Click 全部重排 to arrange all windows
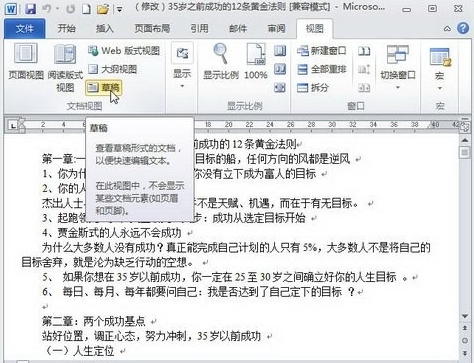Image resolution: width=474 pixels, height=363 pixels. click(x=322, y=69)
